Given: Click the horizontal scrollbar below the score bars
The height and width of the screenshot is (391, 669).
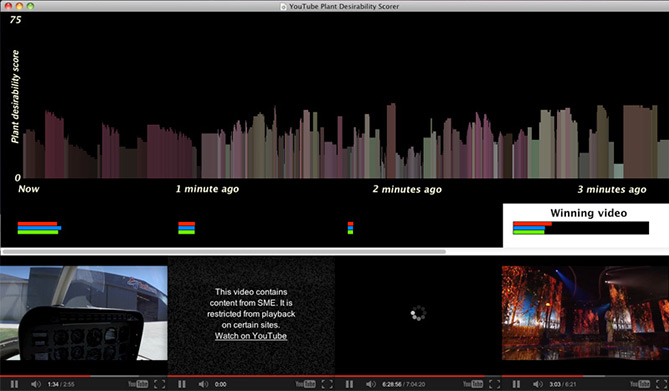Looking at the screenshot, I should tap(223, 251).
